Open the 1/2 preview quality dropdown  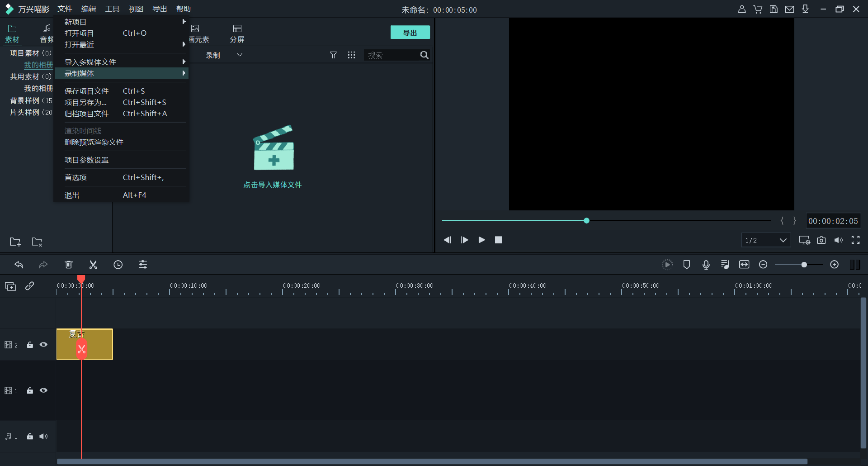766,240
